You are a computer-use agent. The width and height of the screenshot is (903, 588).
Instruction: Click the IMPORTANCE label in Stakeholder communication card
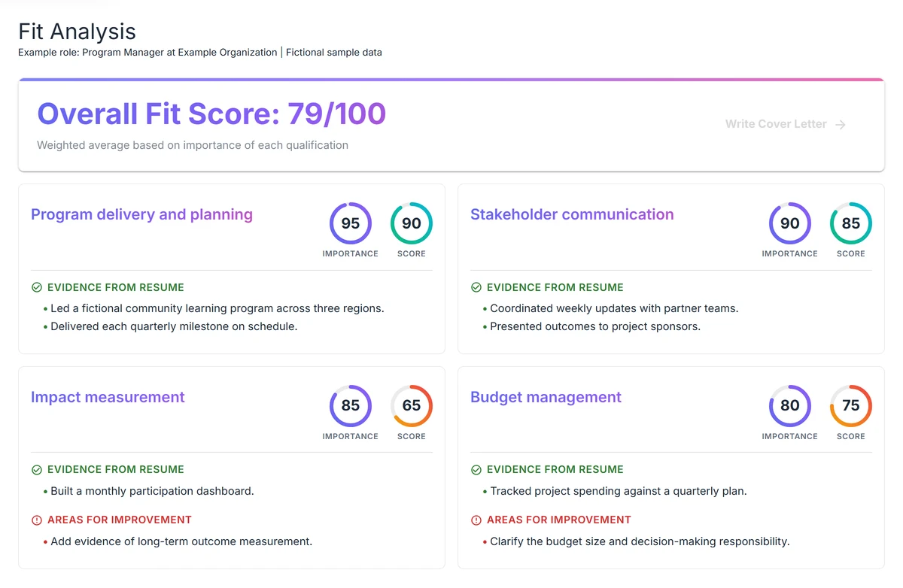point(790,254)
